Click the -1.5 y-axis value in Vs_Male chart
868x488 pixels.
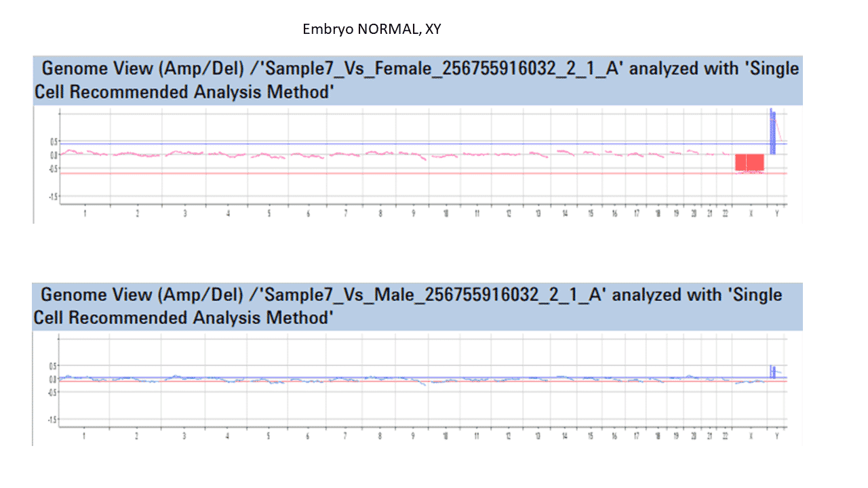(x=53, y=420)
